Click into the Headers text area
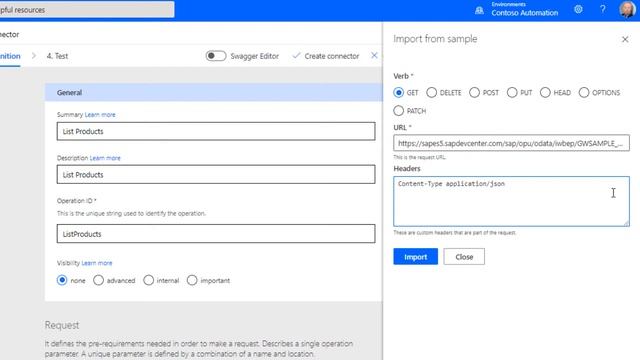This screenshot has width=640, height=360. point(511,202)
